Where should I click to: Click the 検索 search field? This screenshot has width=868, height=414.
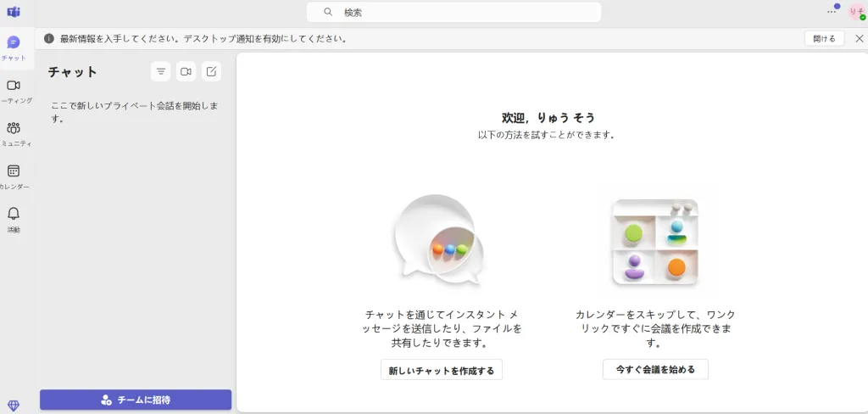tap(454, 12)
